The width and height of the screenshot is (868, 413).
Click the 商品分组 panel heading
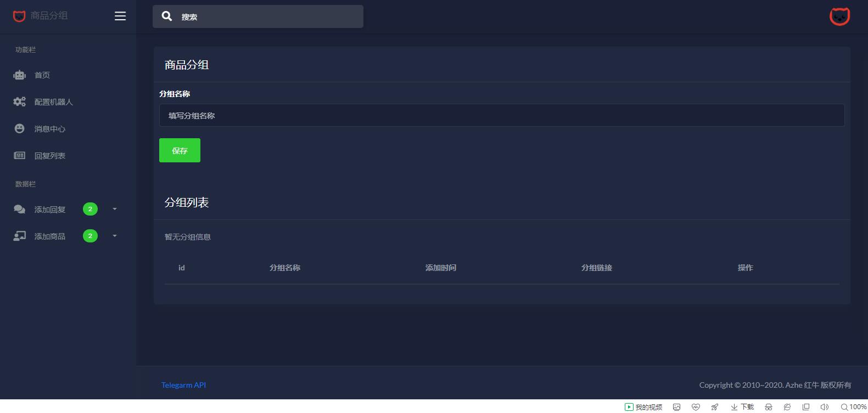tap(187, 65)
